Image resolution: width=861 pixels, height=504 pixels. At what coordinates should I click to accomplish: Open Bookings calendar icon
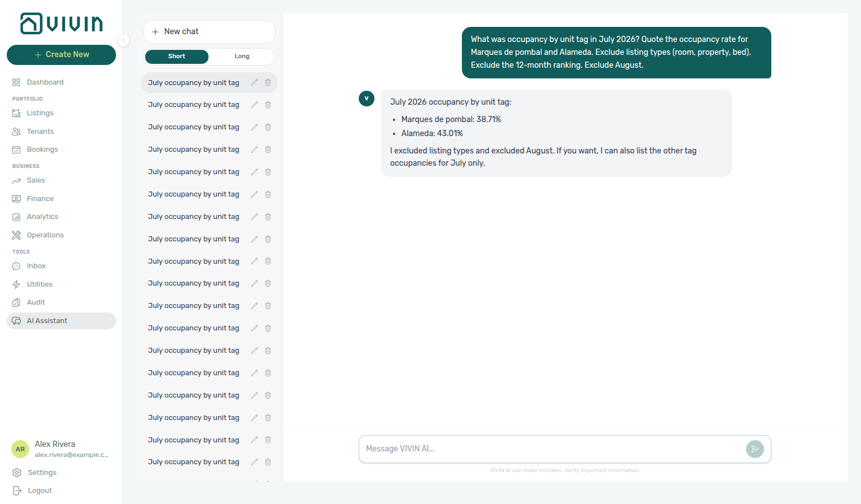[x=16, y=150]
